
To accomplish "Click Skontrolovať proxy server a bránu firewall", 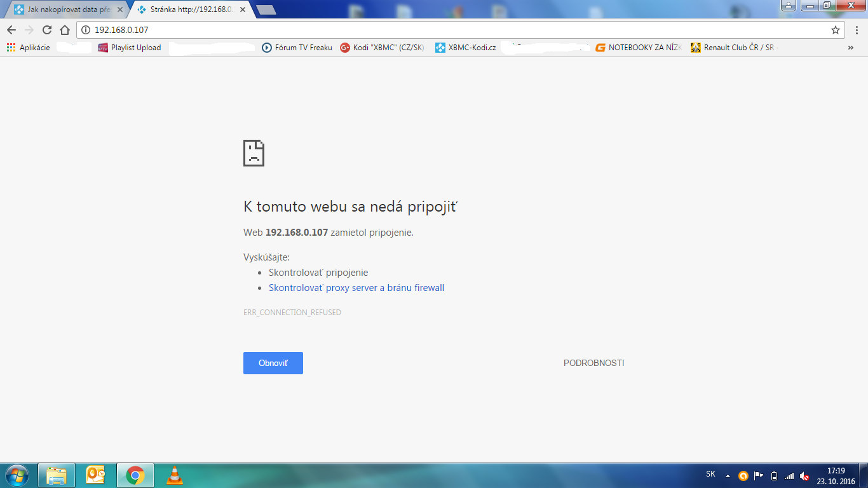I will click(x=356, y=288).
